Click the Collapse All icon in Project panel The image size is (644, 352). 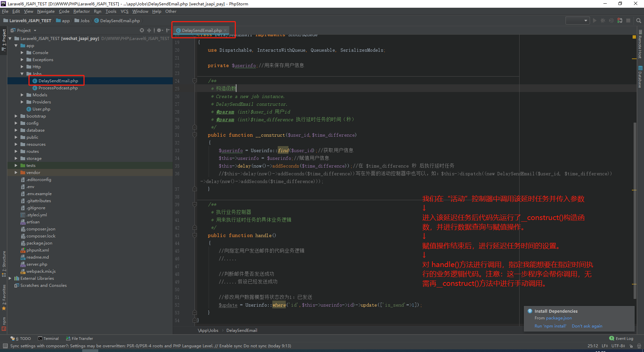coord(149,30)
